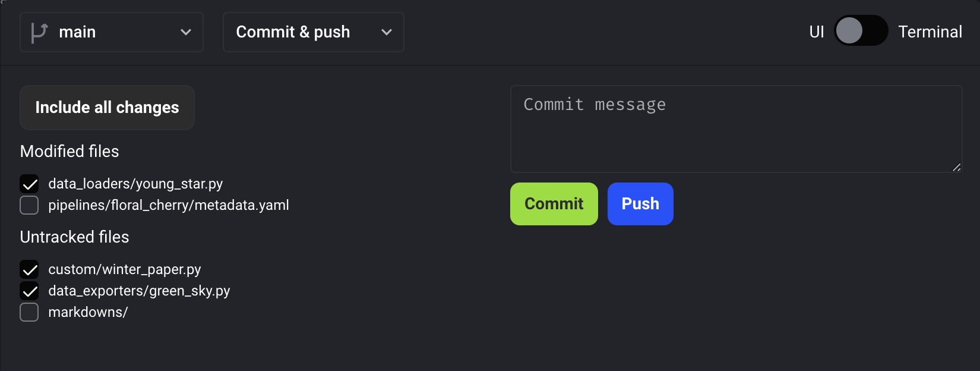Image resolution: width=980 pixels, height=371 pixels.
Task: Click the Terminal label next to the switch
Action: [x=930, y=32]
